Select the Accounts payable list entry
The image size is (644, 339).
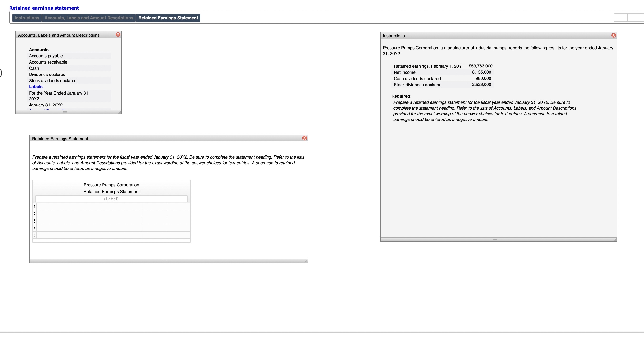click(69, 56)
